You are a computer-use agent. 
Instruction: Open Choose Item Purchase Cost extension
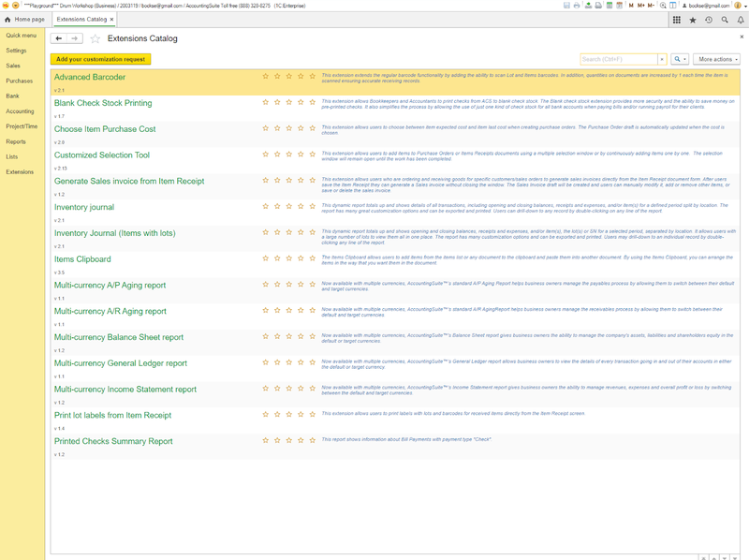(105, 129)
